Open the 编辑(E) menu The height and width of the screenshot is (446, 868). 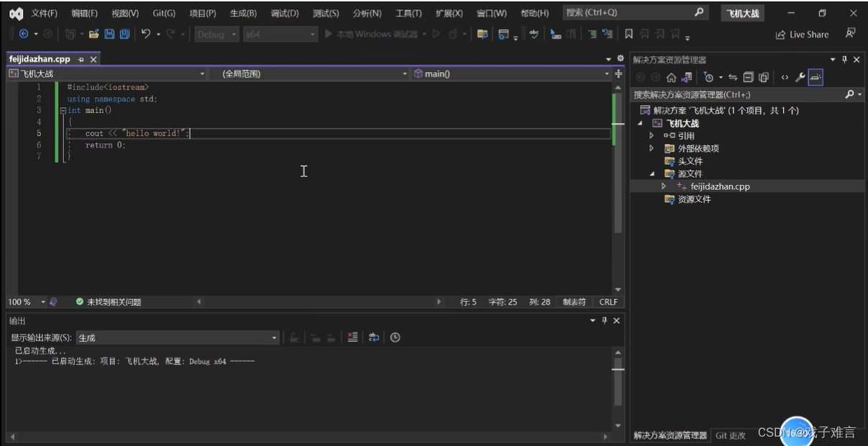85,13
